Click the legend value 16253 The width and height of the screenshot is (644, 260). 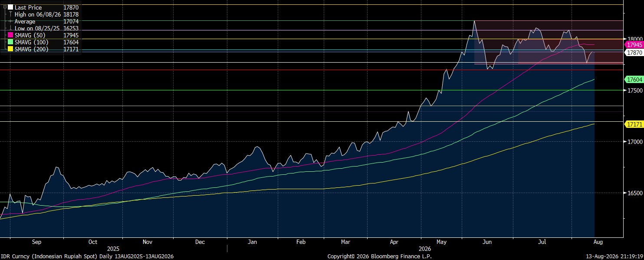point(70,28)
